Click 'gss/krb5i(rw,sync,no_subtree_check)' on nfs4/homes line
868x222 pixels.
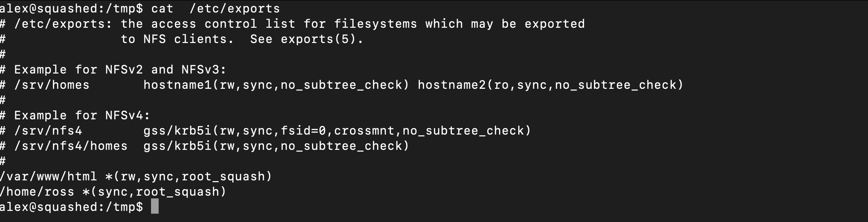pos(276,146)
